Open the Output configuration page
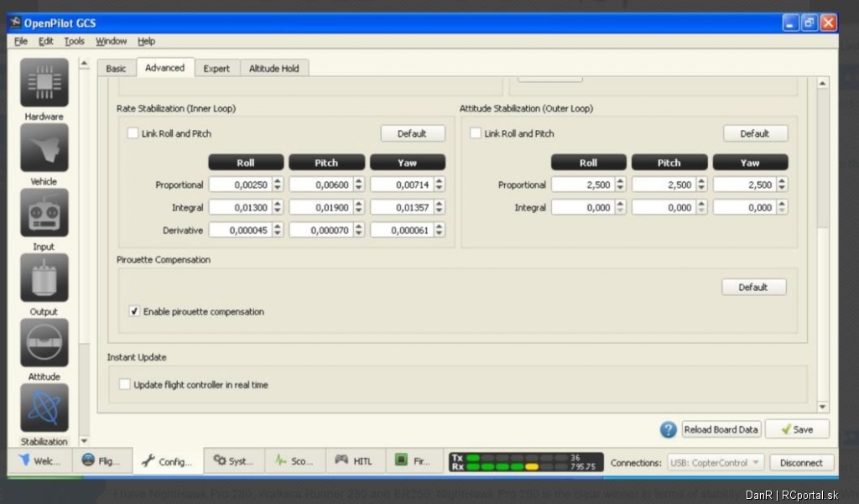The image size is (859, 504). [44, 278]
